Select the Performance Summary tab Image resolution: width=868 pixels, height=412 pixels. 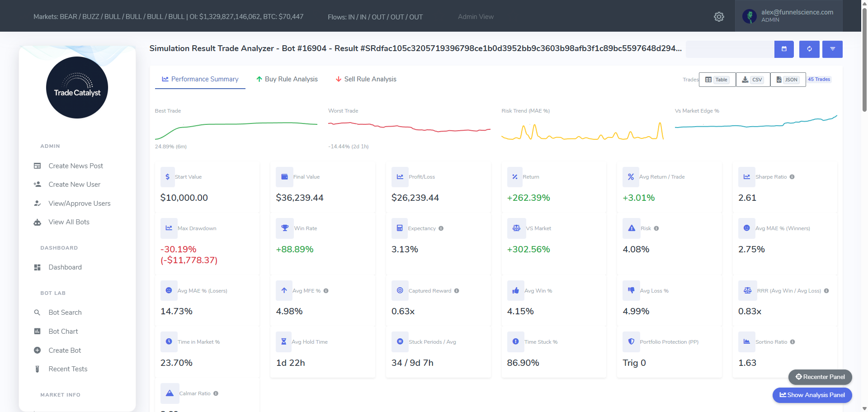[x=200, y=79]
